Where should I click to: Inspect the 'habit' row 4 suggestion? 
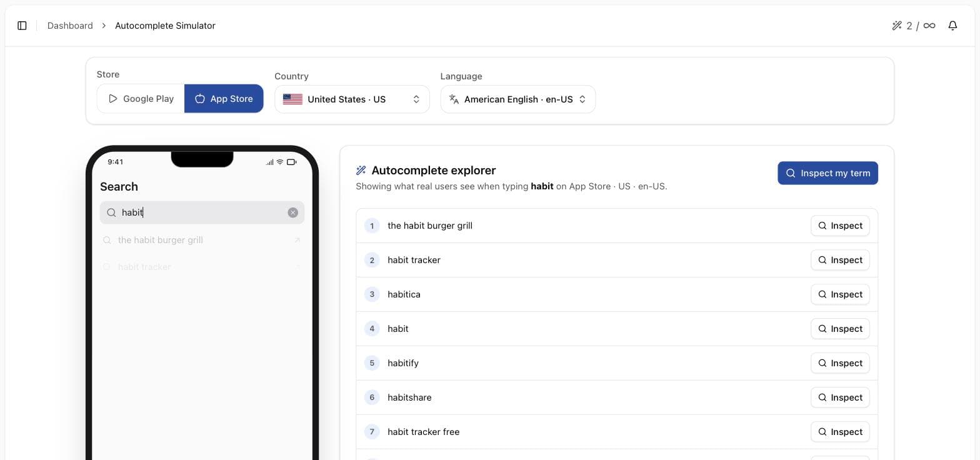click(x=840, y=329)
